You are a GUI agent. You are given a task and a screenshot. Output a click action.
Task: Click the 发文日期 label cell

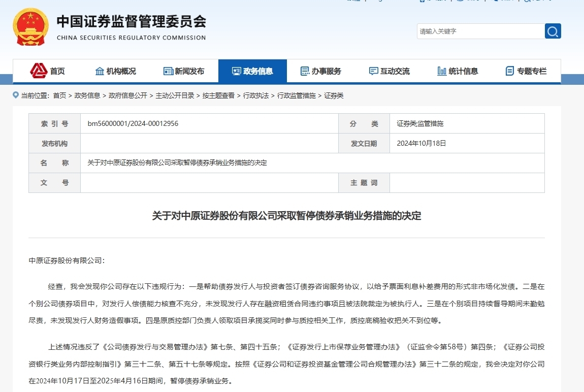pos(364,143)
